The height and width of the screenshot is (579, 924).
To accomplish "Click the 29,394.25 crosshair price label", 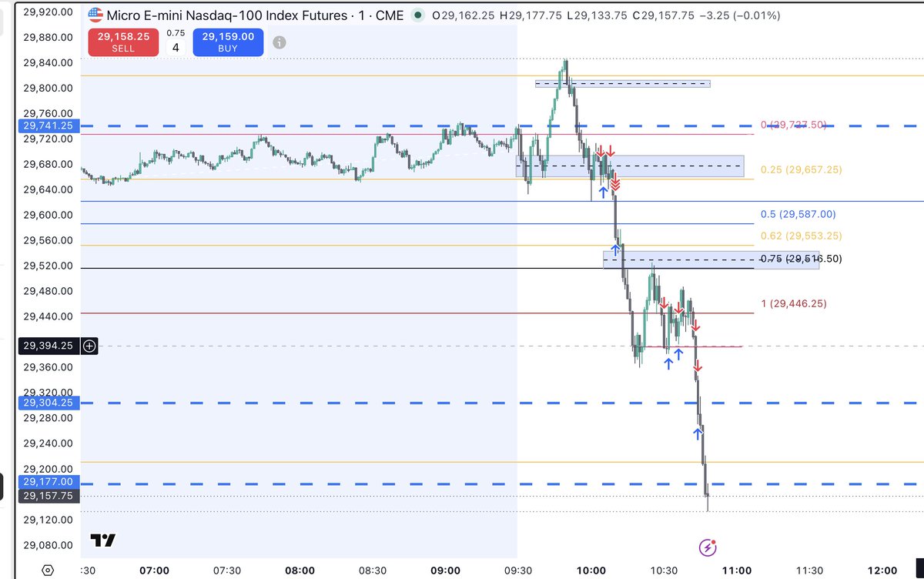I will 48,346.
